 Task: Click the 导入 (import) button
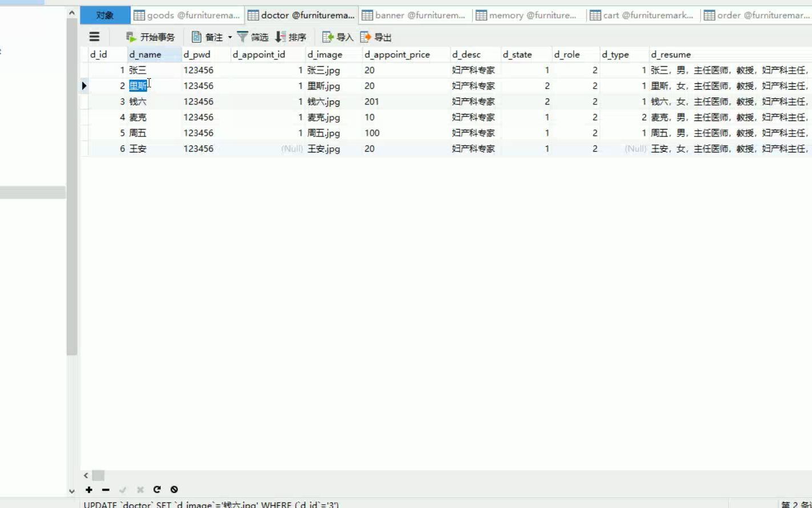click(338, 37)
